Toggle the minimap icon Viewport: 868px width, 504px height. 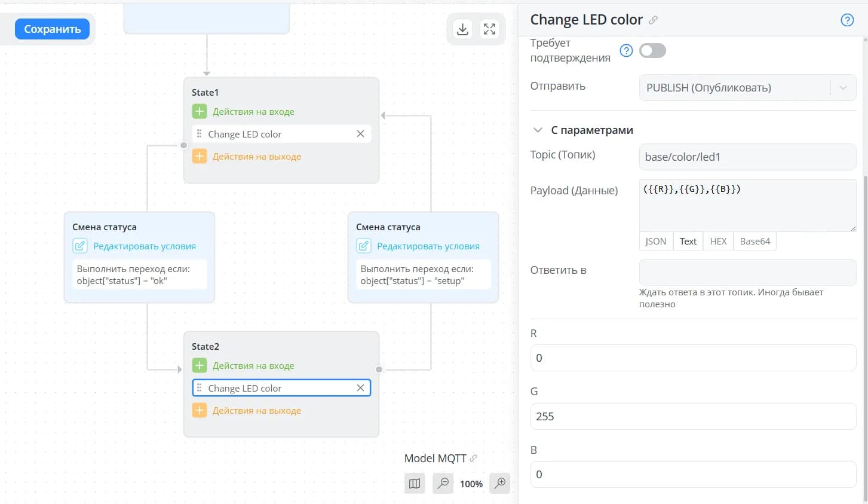click(x=415, y=483)
